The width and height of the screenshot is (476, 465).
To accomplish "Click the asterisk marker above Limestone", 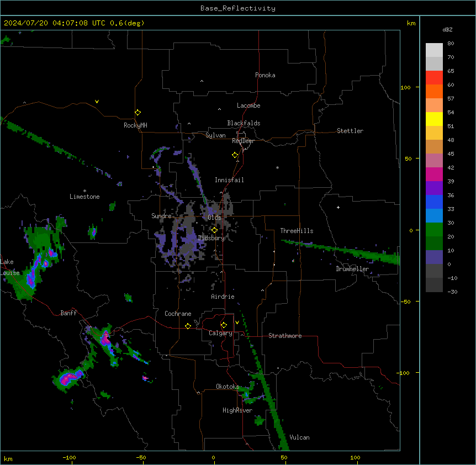I will [84, 191].
